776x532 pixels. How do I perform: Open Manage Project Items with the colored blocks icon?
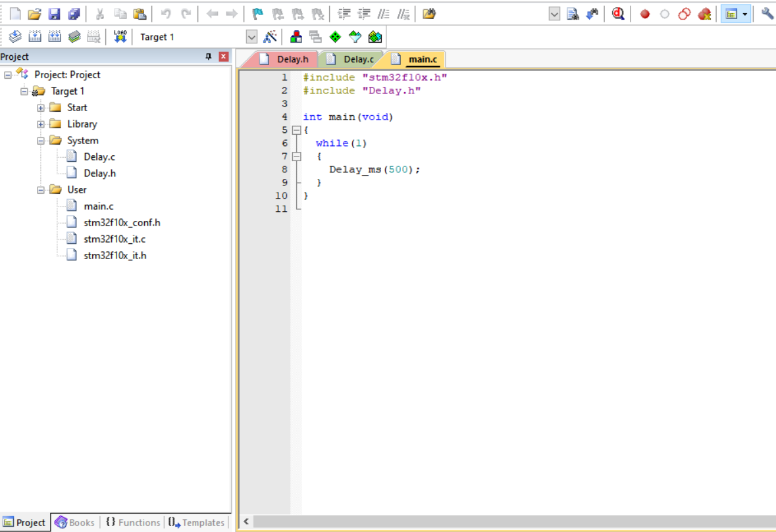(296, 37)
